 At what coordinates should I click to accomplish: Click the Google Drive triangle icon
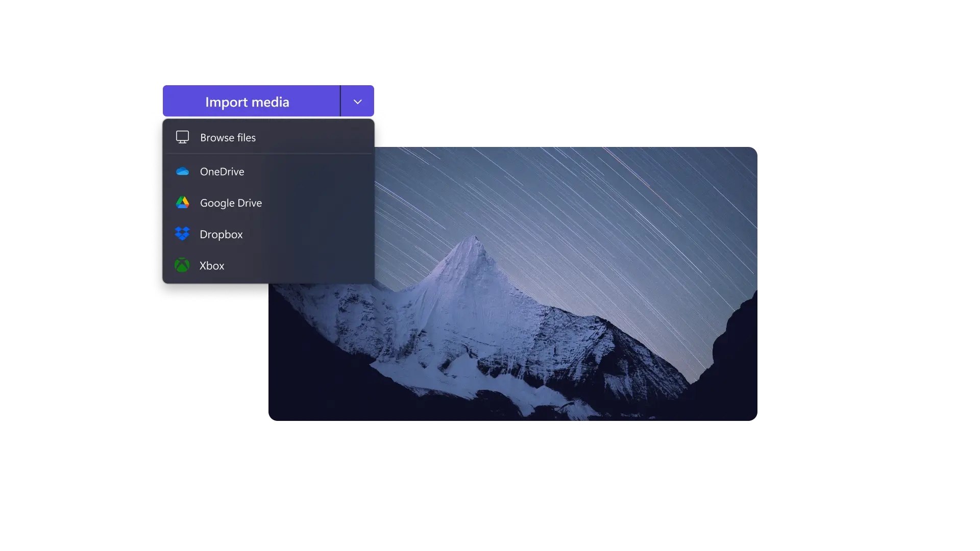[x=182, y=203]
